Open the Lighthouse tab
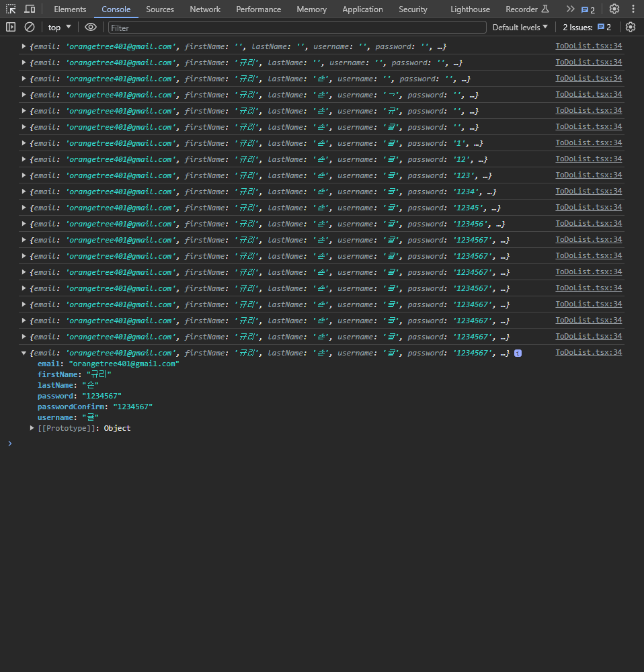The height and width of the screenshot is (672, 644). (x=470, y=9)
